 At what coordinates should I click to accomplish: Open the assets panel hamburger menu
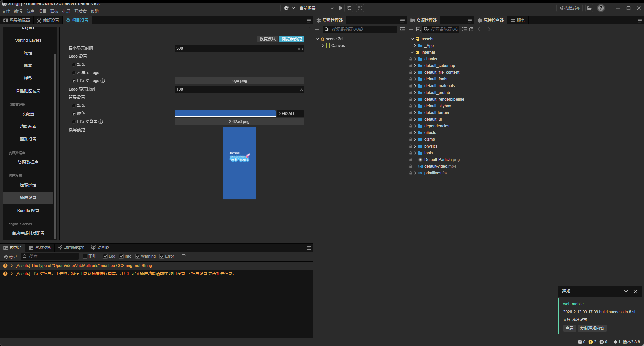click(470, 20)
